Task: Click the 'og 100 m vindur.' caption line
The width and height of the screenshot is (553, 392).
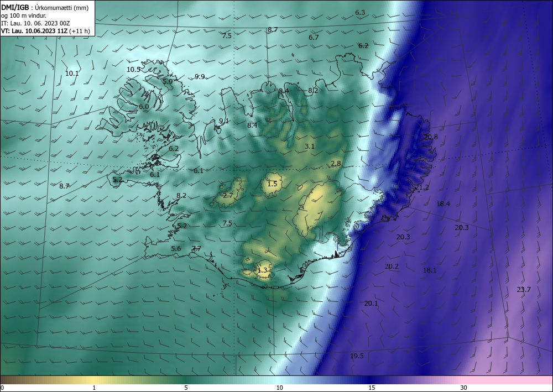Action: pyautogui.click(x=24, y=15)
